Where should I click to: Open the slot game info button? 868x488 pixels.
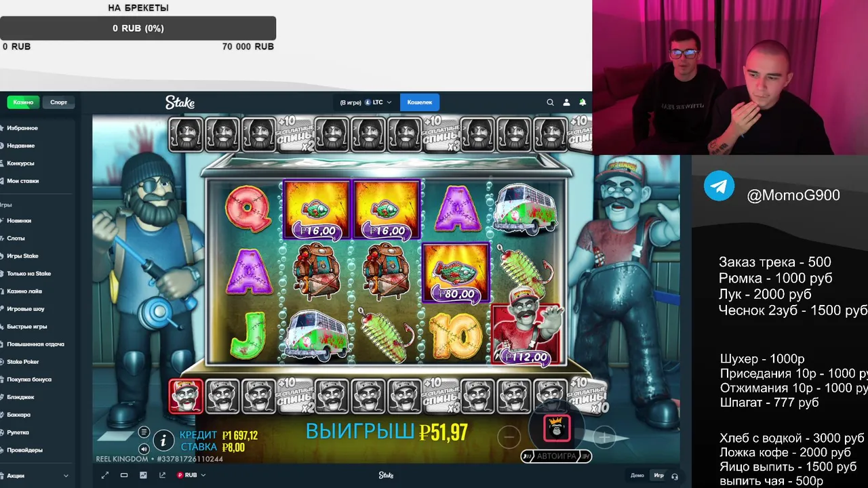click(163, 441)
